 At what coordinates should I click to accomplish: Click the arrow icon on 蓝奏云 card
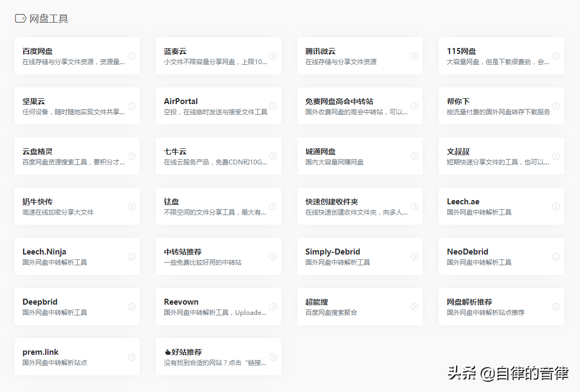point(273,56)
